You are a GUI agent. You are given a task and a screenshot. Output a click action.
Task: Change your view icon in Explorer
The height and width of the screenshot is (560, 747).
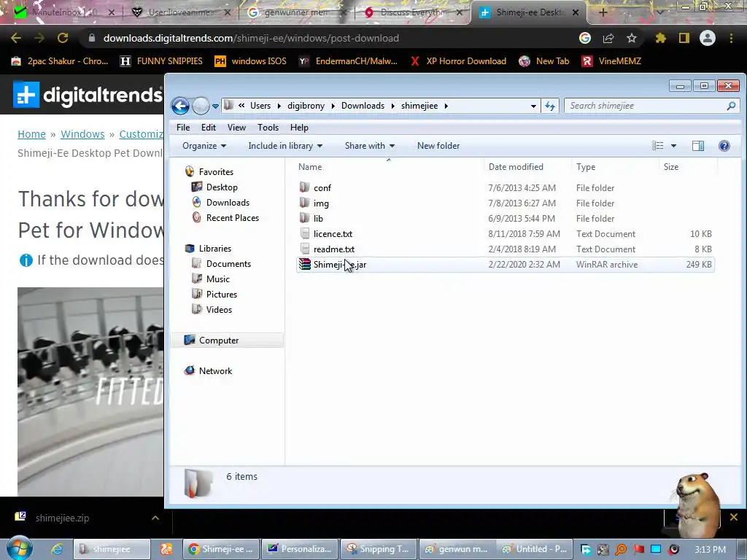[657, 146]
